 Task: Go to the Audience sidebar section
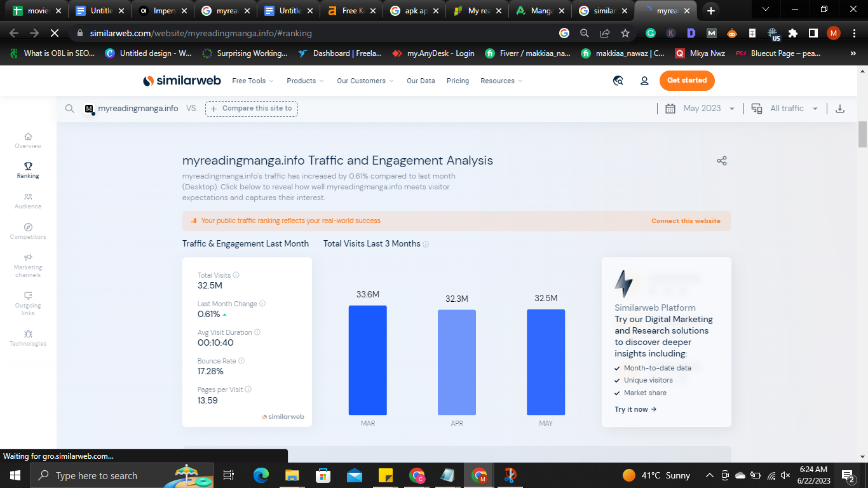28,201
